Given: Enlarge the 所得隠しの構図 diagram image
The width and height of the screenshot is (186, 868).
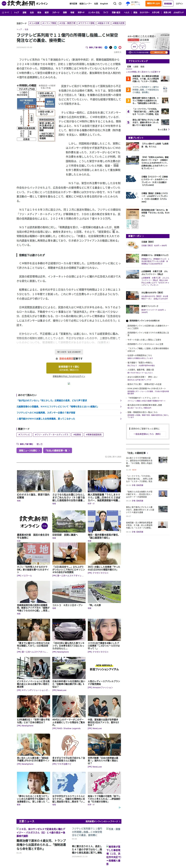Looking at the screenshot, I should (36, 112).
